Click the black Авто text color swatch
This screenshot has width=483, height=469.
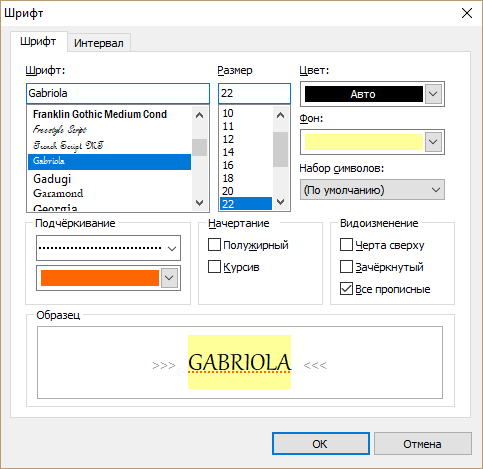click(364, 94)
